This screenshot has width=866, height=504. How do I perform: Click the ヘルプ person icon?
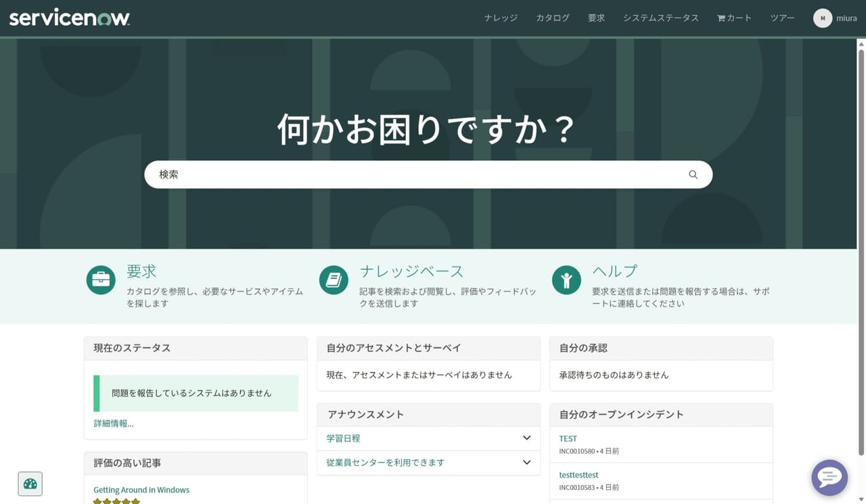click(566, 280)
